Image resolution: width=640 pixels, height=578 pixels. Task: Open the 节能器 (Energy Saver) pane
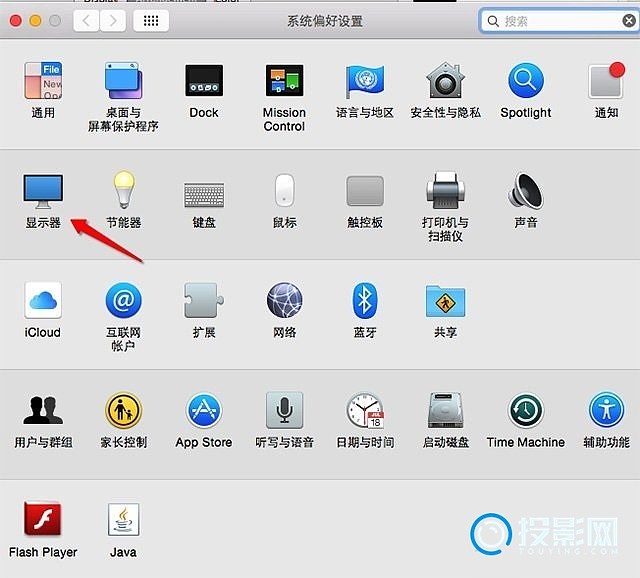123,190
